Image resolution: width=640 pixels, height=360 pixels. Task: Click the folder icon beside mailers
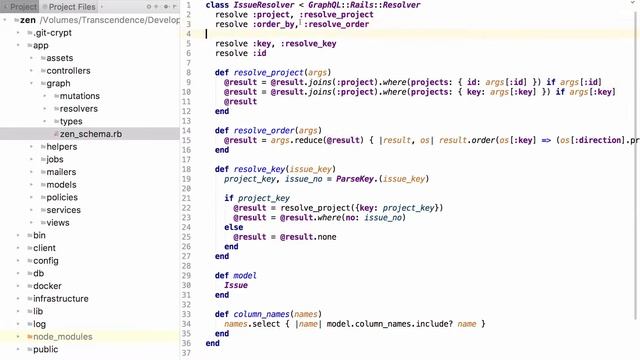pos(43,172)
